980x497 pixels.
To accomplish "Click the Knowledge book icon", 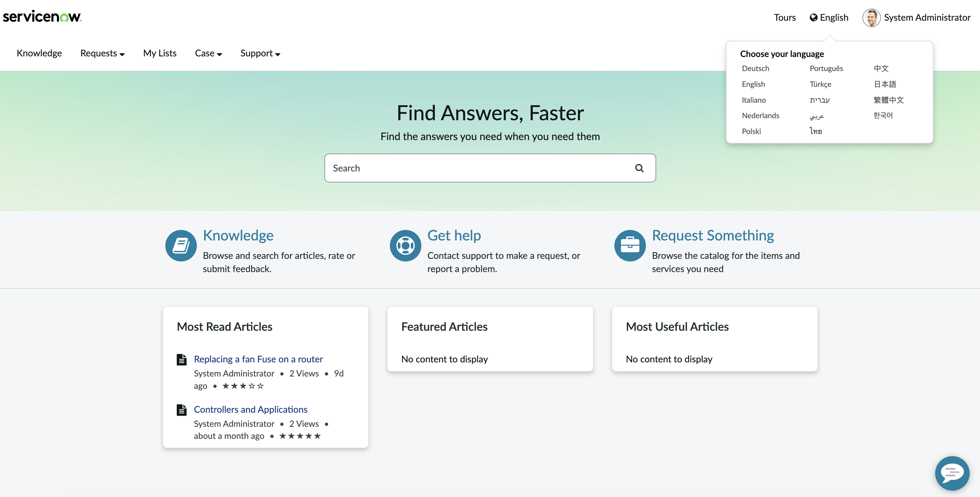I will click(181, 246).
